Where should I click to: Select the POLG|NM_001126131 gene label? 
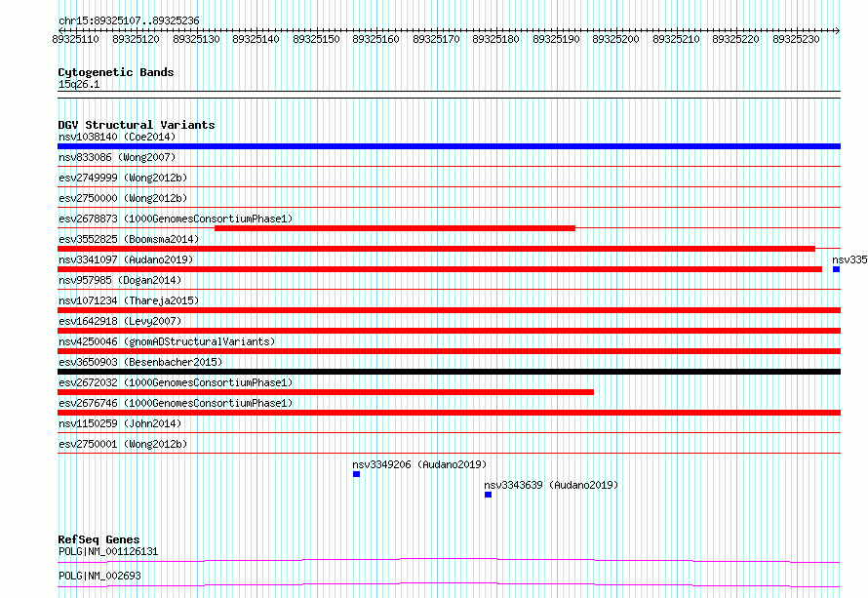(x=108, y=551)
